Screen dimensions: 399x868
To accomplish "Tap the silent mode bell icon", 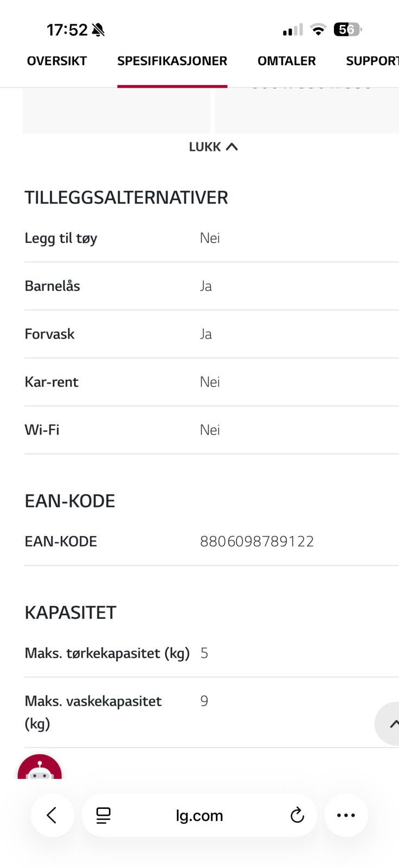I will pos(98,30).
